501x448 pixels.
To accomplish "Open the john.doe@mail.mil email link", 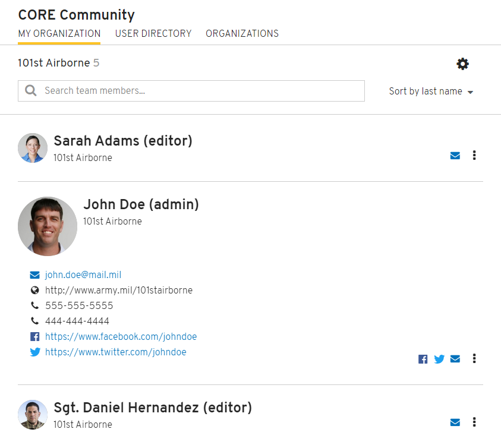I will [x=83, y=275].
